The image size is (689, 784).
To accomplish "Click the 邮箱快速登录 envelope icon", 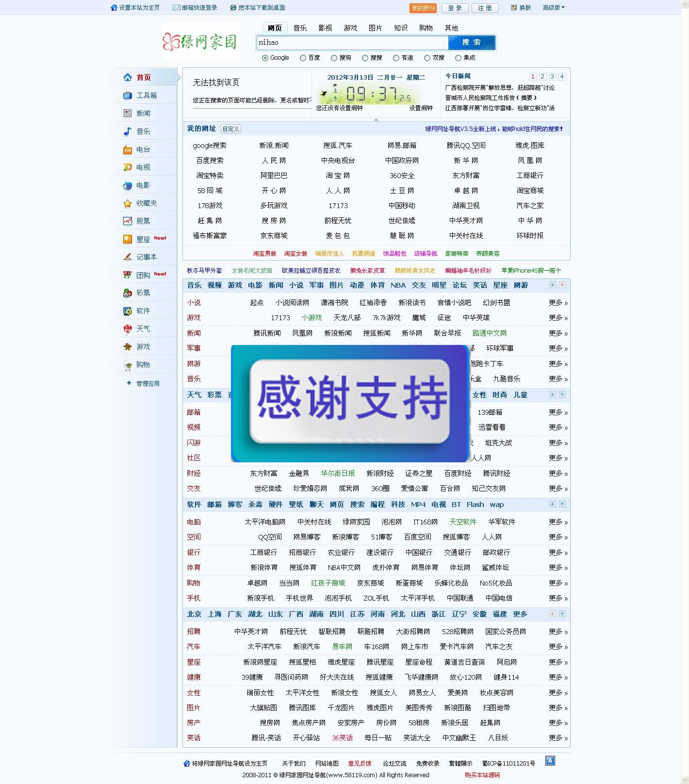I will point(177,8).
